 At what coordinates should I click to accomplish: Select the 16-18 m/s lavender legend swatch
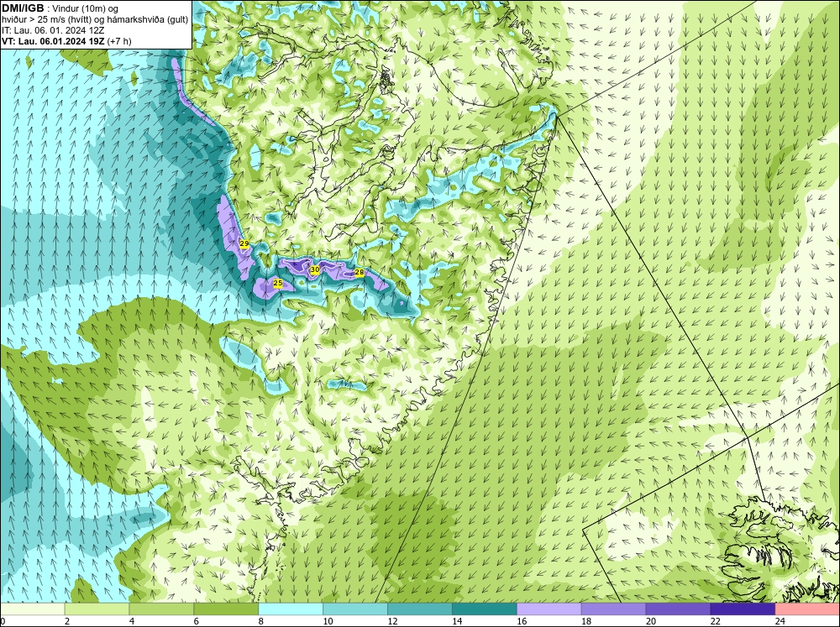549,609
